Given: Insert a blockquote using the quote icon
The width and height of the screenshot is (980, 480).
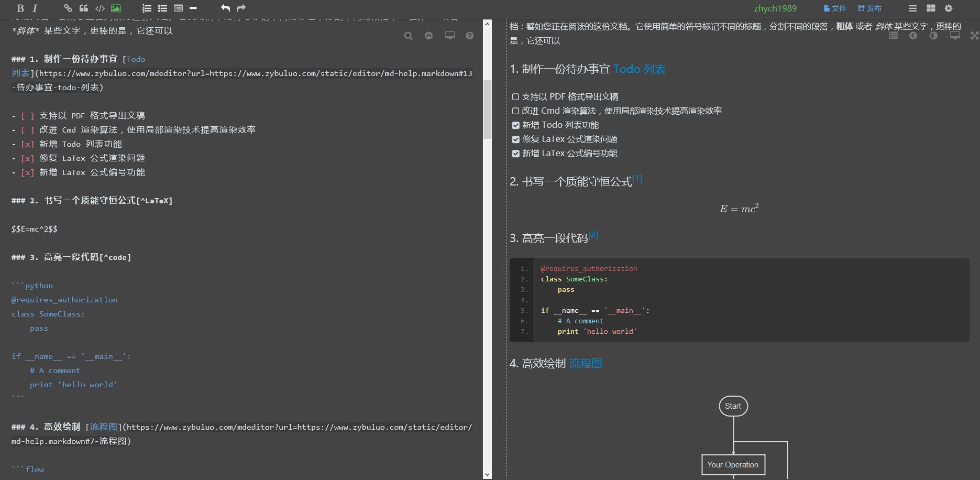Looking at the screenshot, I should point(83,8).
